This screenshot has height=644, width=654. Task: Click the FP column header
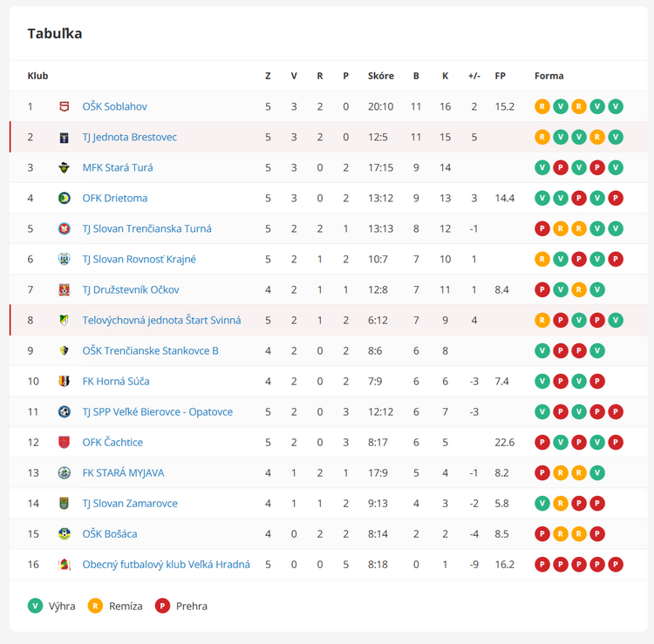point(500,76)
